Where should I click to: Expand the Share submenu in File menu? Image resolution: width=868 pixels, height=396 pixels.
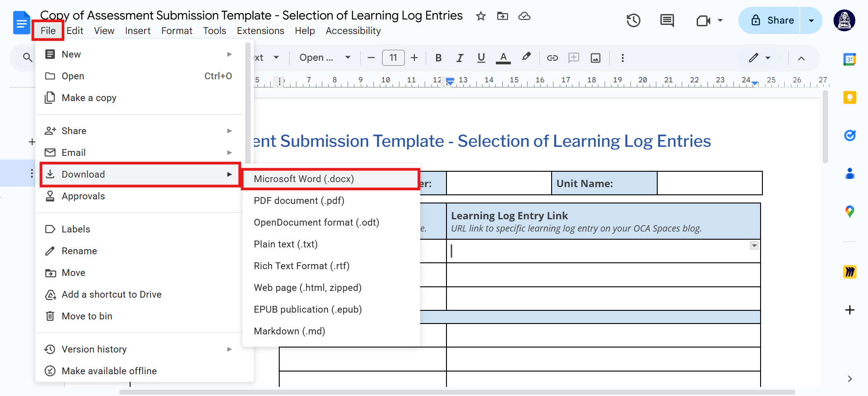coord(140,131)
